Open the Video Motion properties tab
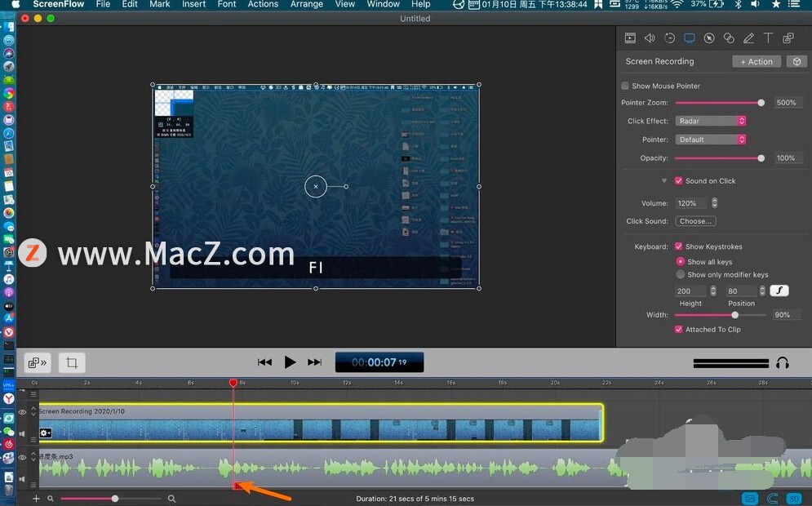This screenshot has width=812, height=506. (x=669, y=38)
